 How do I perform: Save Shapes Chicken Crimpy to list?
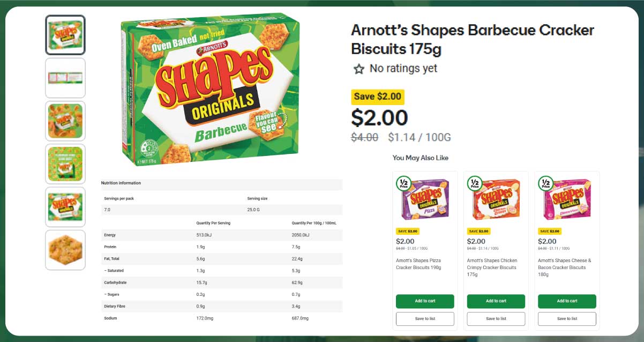[496, 319]
